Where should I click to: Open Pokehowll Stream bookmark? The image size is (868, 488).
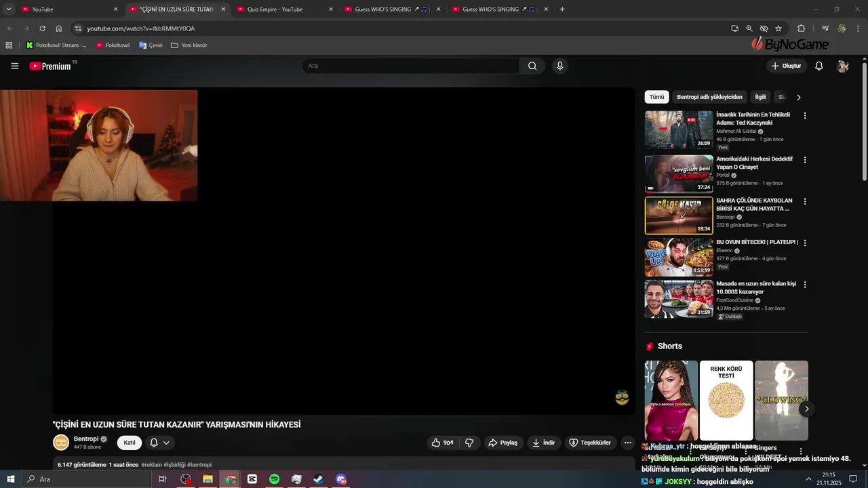click(56, 45)
